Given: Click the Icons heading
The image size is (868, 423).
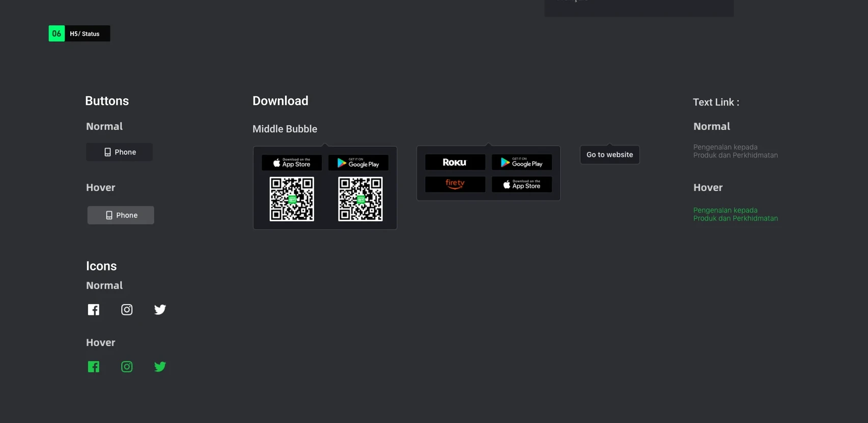Looking at the screenshot, I should click(101, 266).
